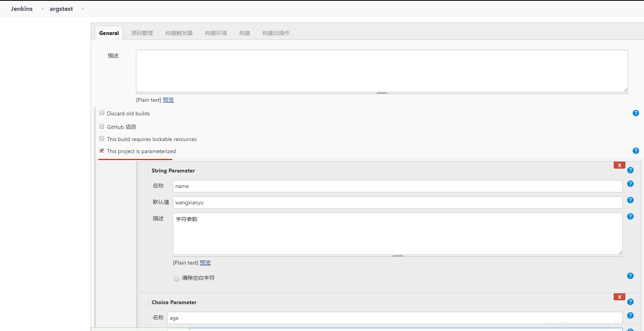This screenshot has height=331, width=644.
Task: Switch to 源码管理 tab
Action: (142, 33)
